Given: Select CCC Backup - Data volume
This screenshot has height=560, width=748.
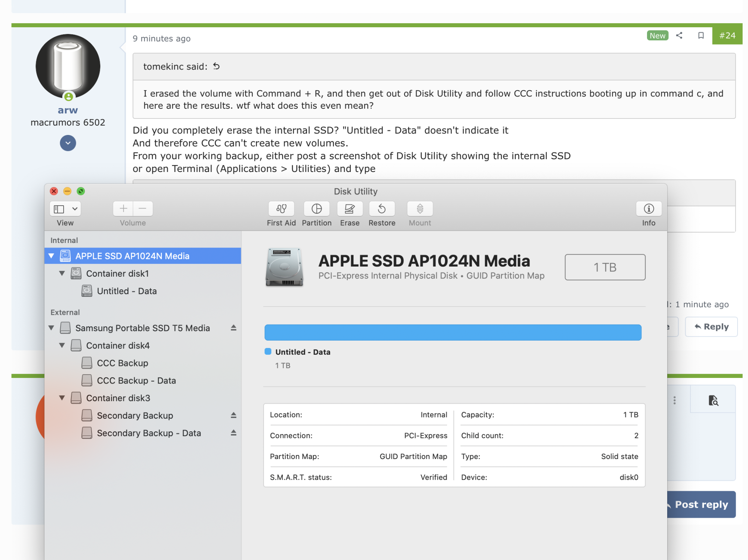Looking at the screenshot, I should point(136,381).
